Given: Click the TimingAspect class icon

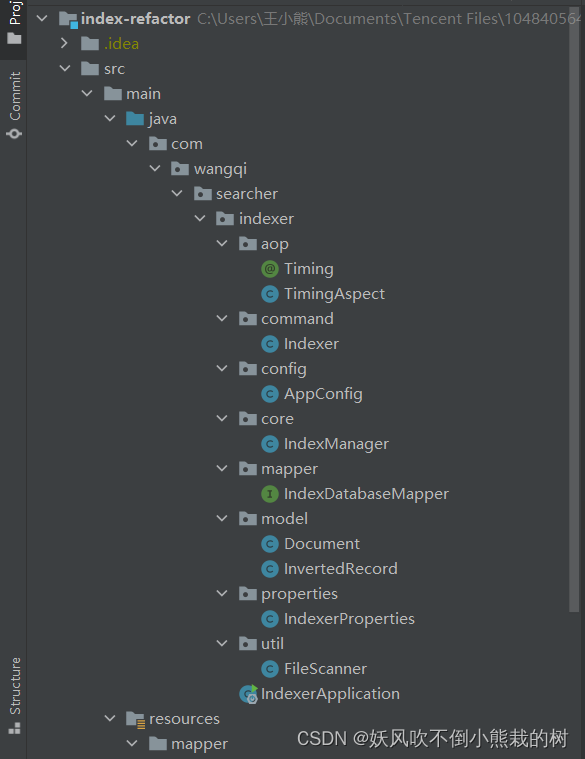Looking at the screenshot, I should point(270,294).
